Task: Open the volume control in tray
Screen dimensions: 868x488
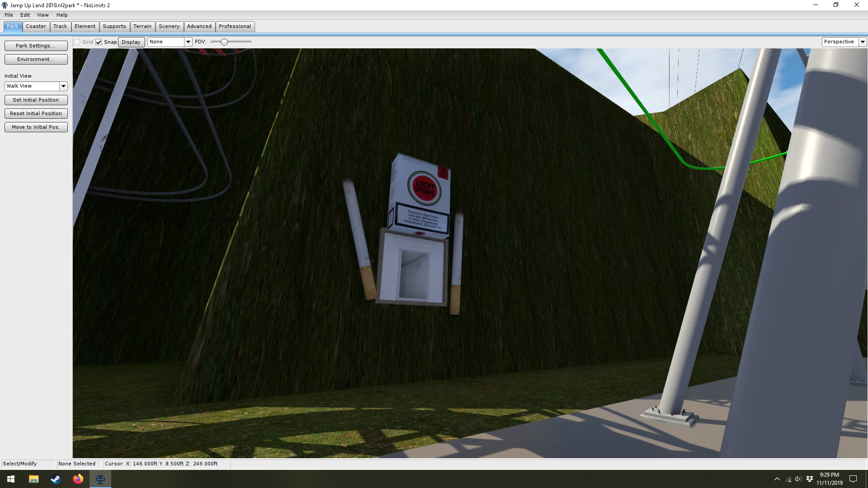Action: [798, 479]
